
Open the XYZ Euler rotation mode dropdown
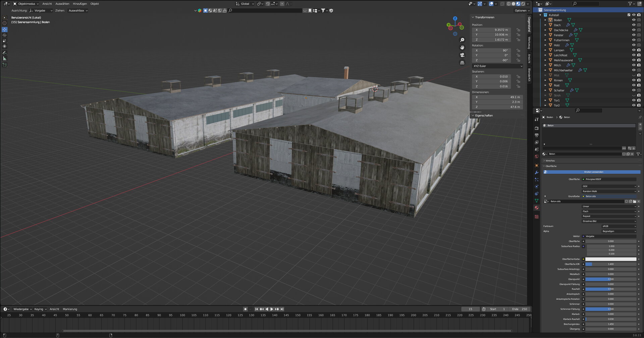(497, 66)
